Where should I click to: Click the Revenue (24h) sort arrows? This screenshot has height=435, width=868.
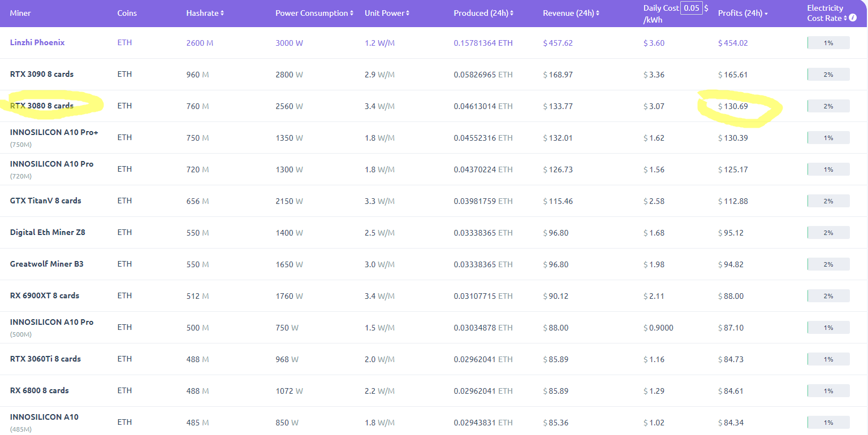(598, 13)
